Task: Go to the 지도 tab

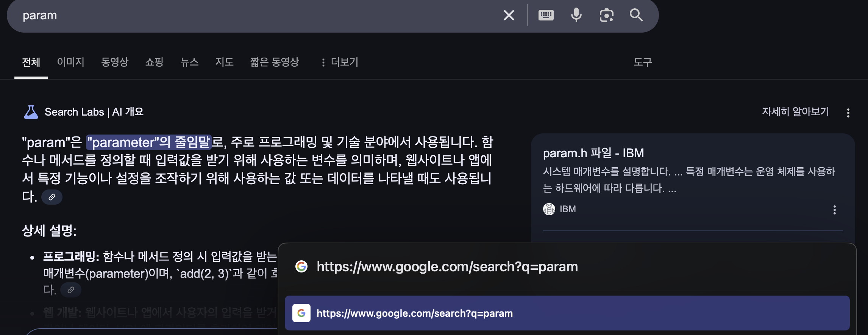Action: click(x=224, y=62)
